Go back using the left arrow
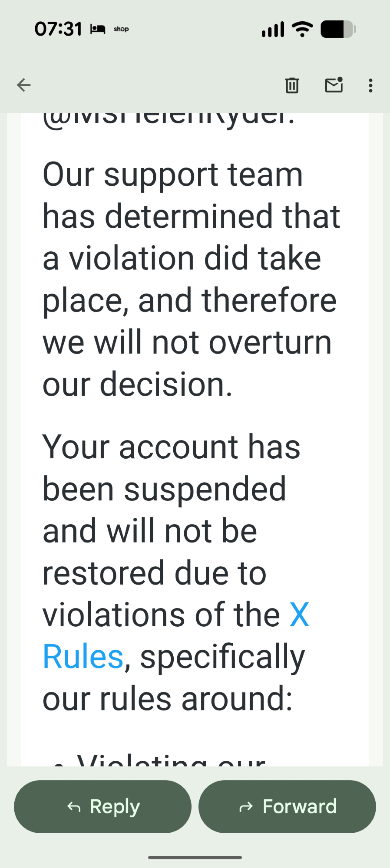The image size is (390, 868). (24, 85)
